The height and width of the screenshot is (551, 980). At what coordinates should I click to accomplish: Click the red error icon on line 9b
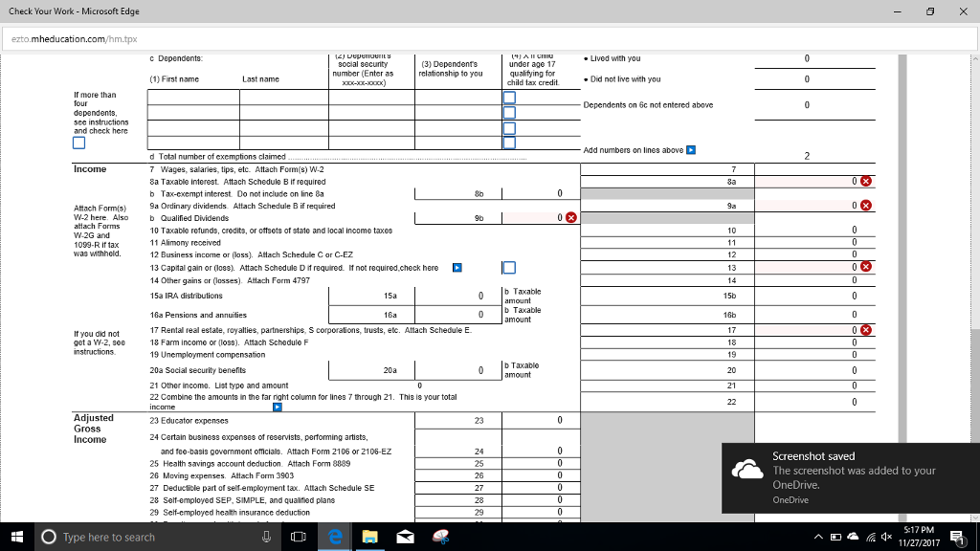[570, 217]
